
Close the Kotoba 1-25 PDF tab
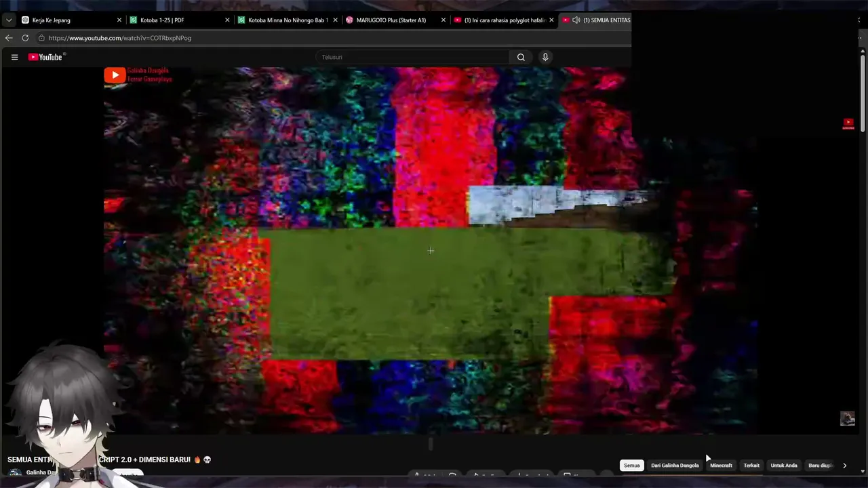coord(227,20)
